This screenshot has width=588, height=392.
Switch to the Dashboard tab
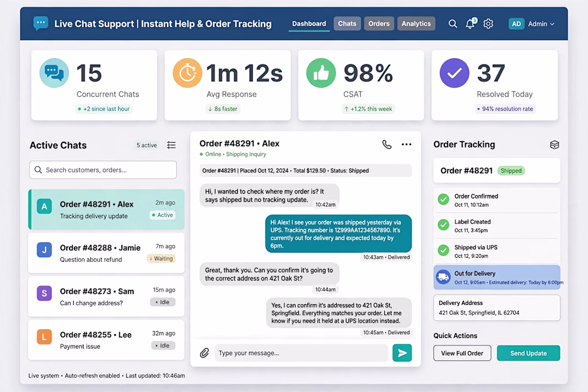click(x=309, y=24)
